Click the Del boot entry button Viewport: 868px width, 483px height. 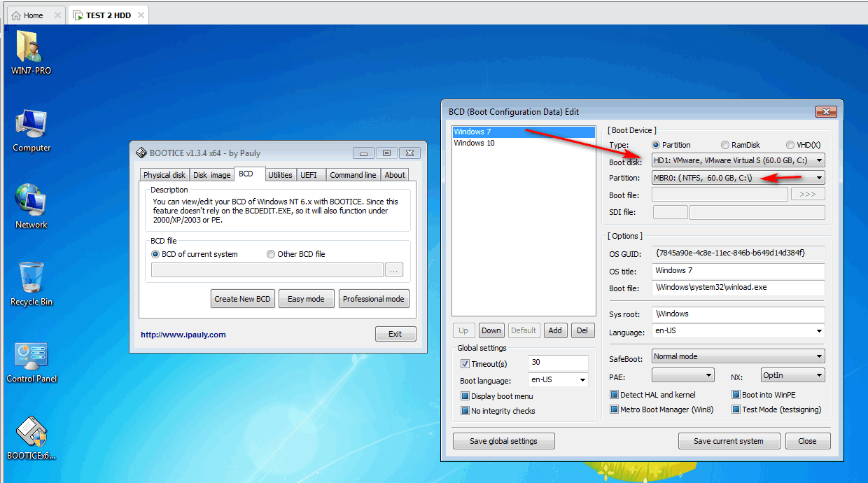(x=581, y=330)
